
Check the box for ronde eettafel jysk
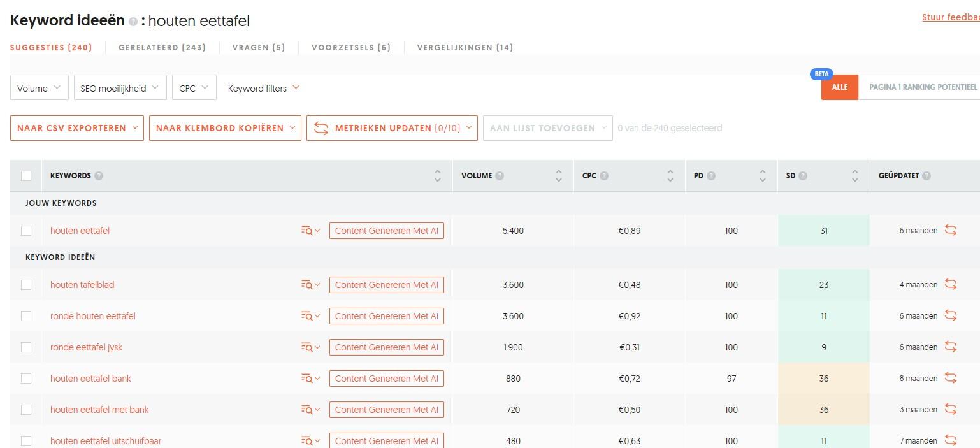click(26, 347)
